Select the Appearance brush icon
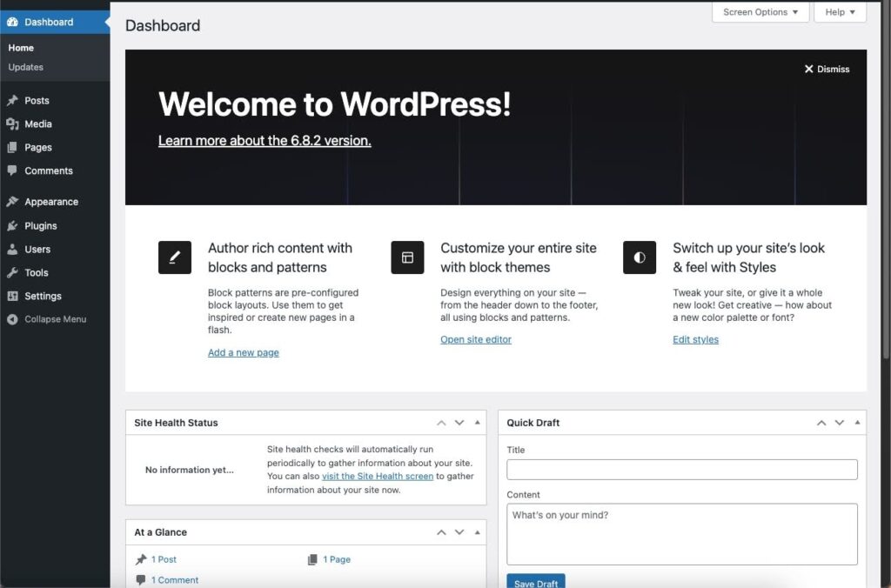 (x=11, y=201)
